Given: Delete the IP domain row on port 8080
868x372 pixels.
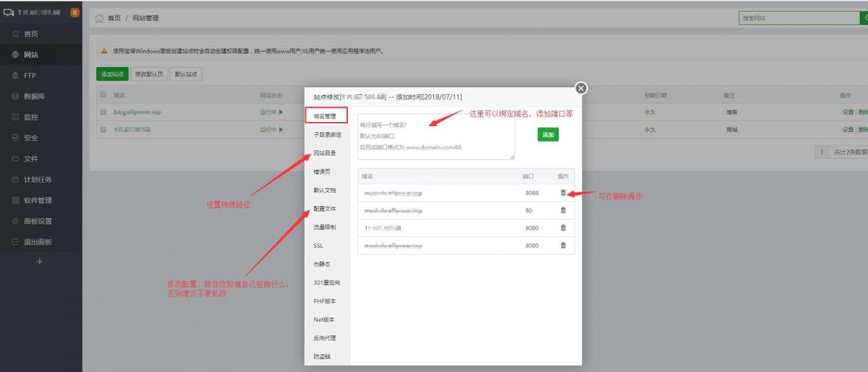Looking at the screenshot, I should [563, 228].
